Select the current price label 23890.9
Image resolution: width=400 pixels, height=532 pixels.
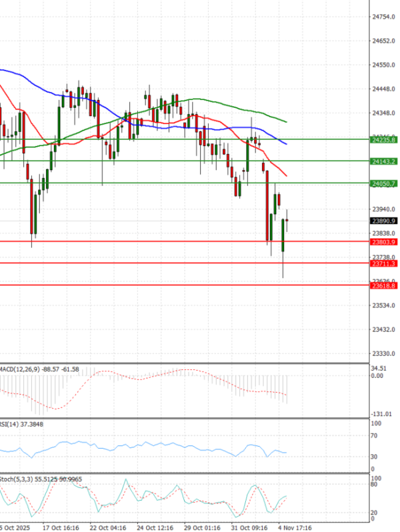(385, 221)
